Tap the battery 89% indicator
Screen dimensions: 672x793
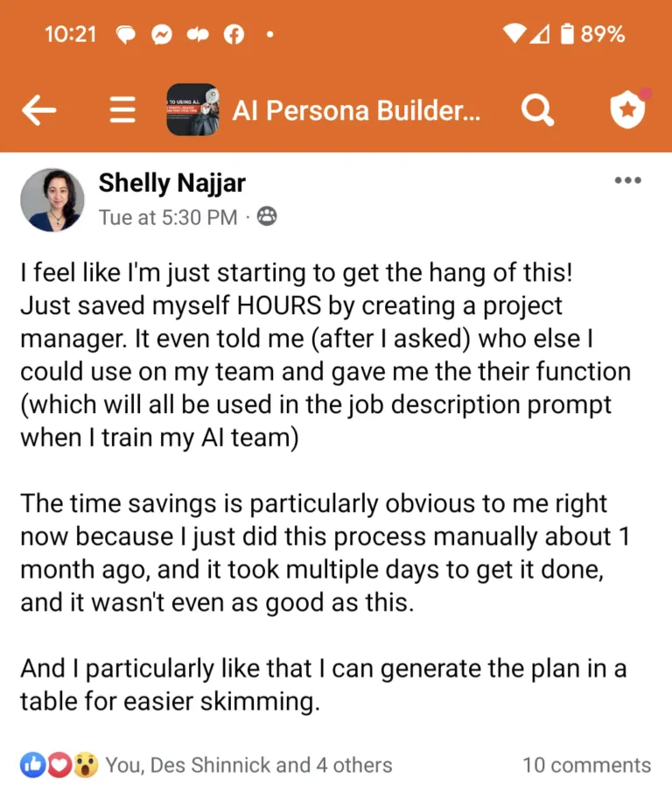tap(593, 34)
